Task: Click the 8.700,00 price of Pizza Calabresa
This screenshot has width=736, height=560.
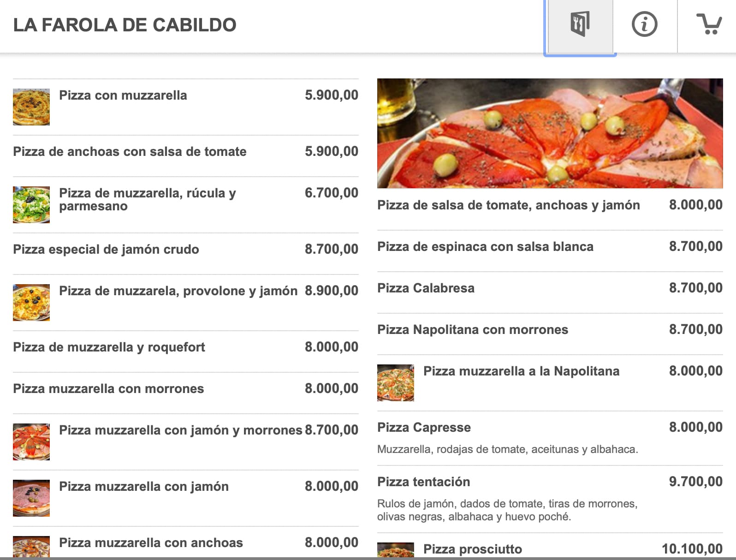Action: 695,288
